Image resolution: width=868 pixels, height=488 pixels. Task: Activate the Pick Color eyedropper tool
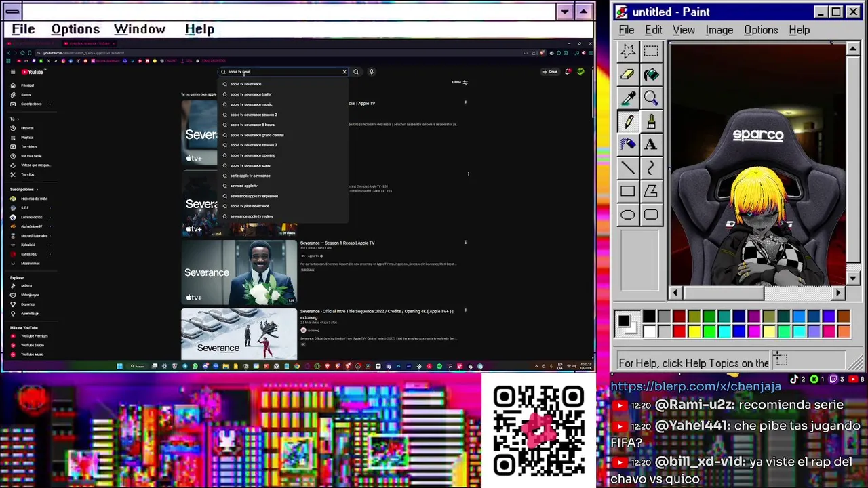pyautogui.click(x=628, y=98)
